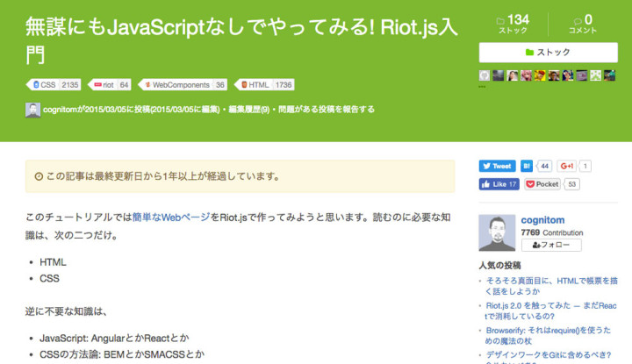Click the 7769 Contribution text
This screenshot has width=632, height=364.
552,232
